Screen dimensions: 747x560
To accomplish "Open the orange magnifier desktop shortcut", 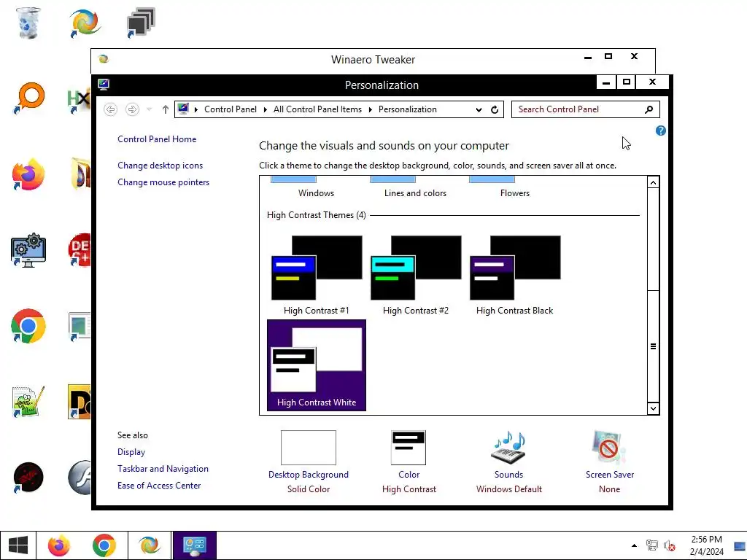I will click(x=28, y=98).
